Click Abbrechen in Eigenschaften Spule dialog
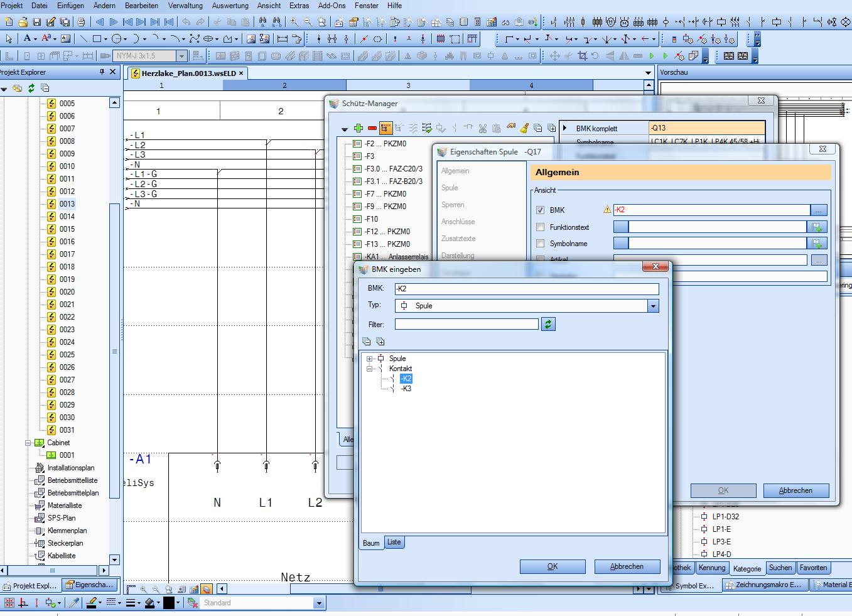Viewport: 852px width, 616px height. coord(795,490)
